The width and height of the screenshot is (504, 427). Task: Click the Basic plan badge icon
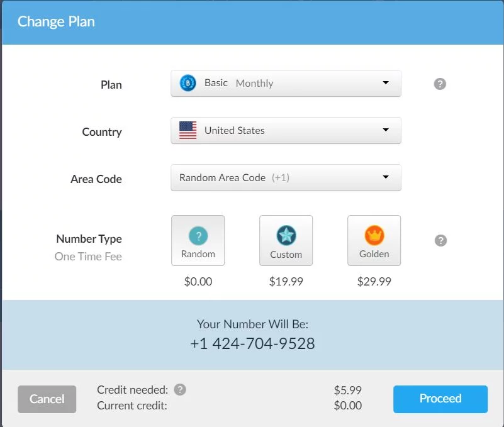[x=188, y=83]
